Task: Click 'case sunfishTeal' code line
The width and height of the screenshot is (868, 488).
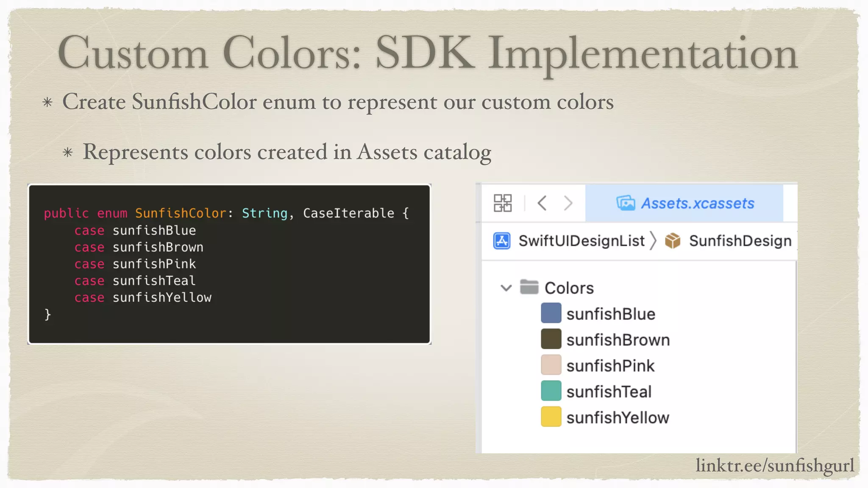Action: 135,281
